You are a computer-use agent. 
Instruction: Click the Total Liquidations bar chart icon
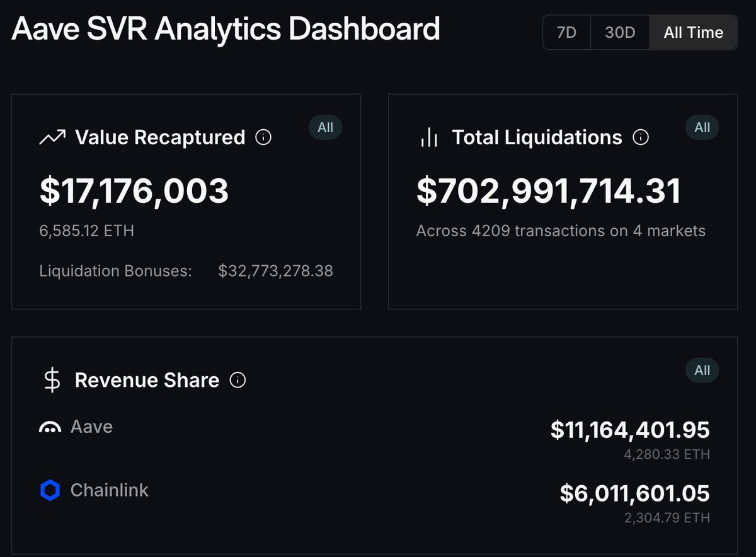(x=429, y=137)
